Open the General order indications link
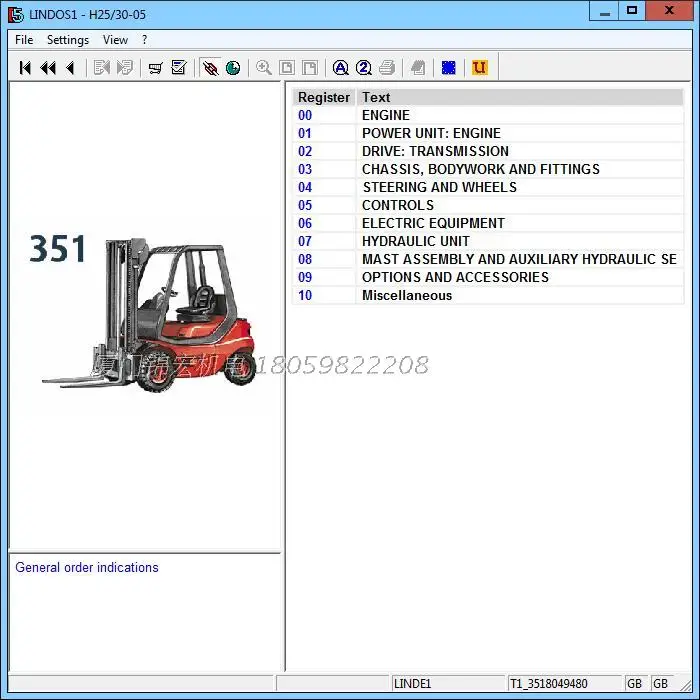Viewport: 700px width, 700px height. click(87, 567)
